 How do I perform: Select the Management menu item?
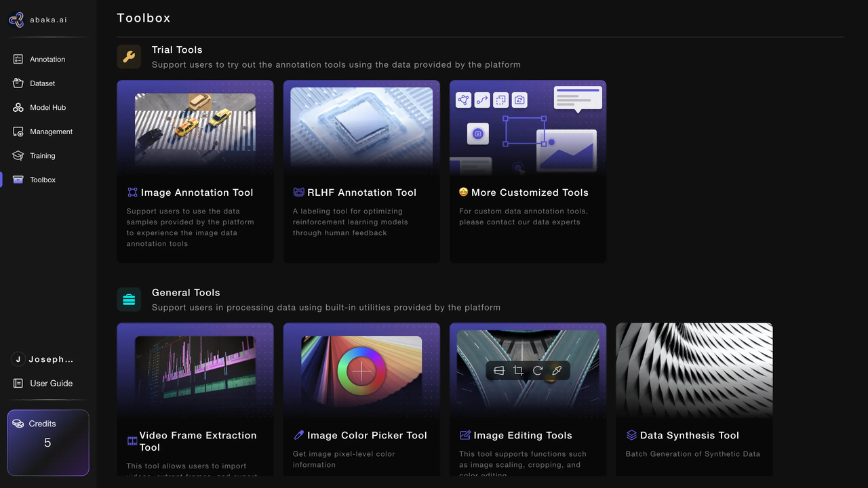point(51,131)
